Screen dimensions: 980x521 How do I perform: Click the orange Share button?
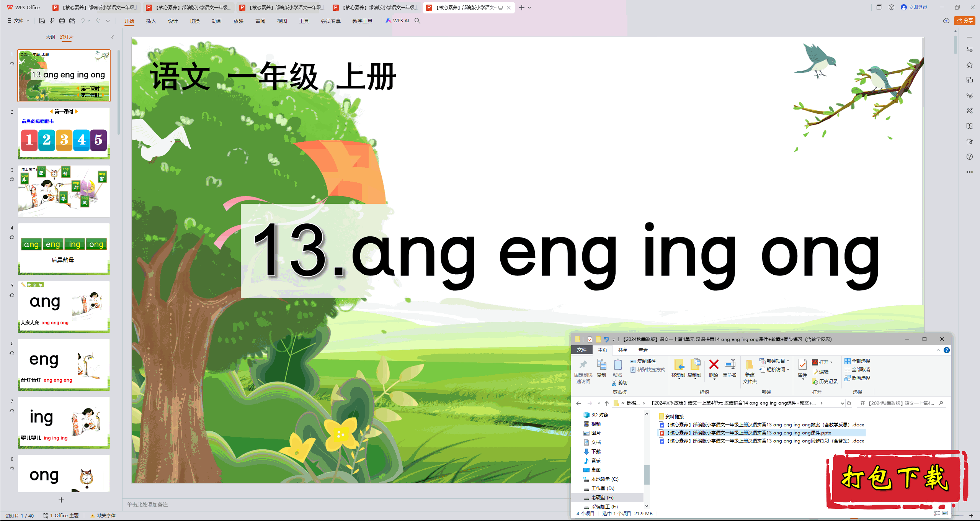(964, 21)
